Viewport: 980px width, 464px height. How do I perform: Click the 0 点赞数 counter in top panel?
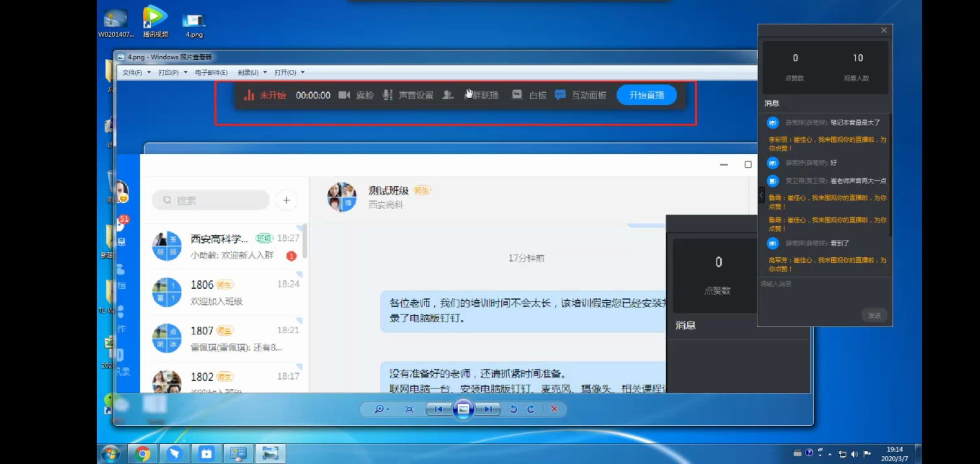click(x=795, y=67)
